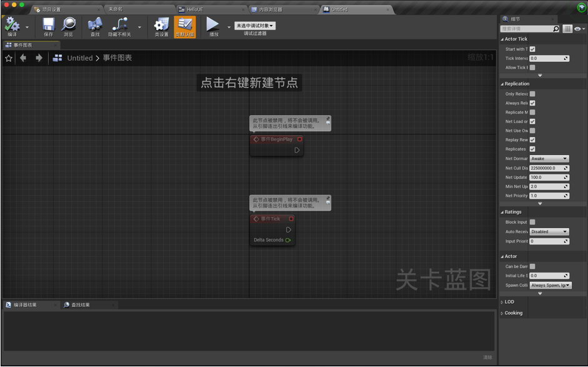Enable Net Use Owner Relevancy checkbox

(532, 131)
